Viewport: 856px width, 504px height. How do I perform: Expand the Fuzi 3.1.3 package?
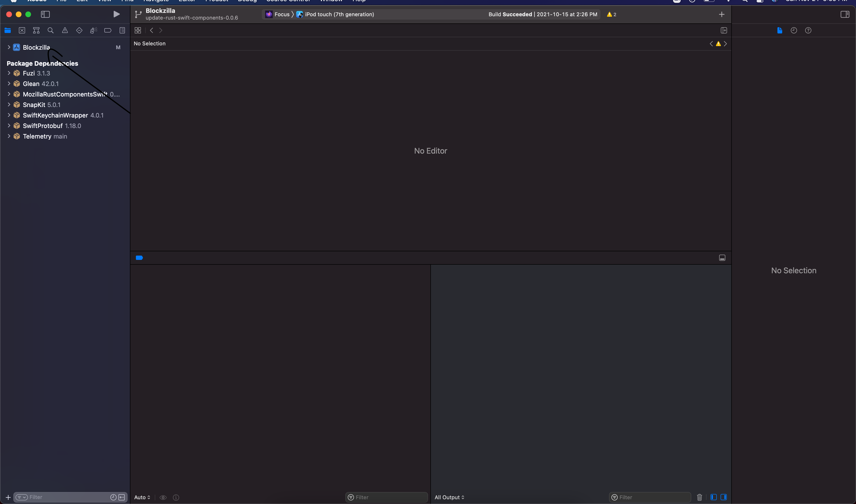(x=9, y=73)
